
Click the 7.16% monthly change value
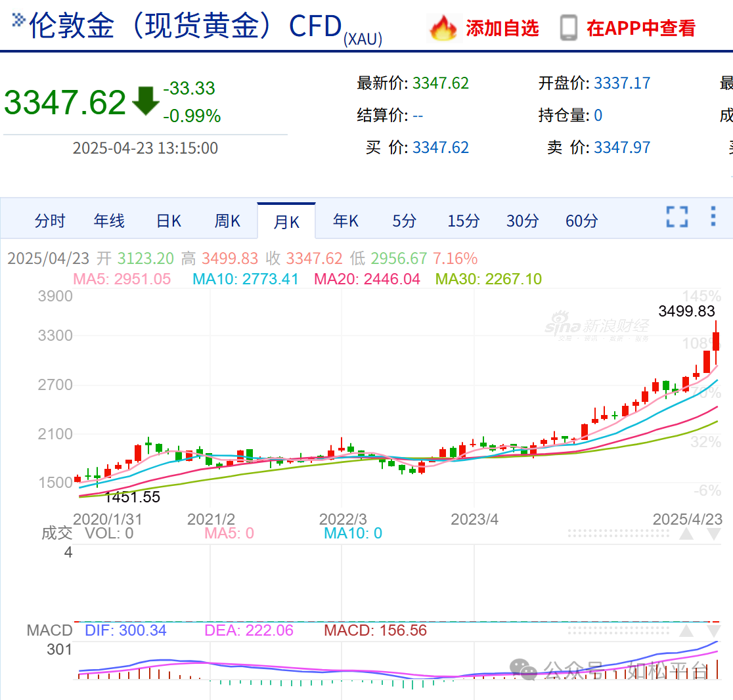[455, 259]
